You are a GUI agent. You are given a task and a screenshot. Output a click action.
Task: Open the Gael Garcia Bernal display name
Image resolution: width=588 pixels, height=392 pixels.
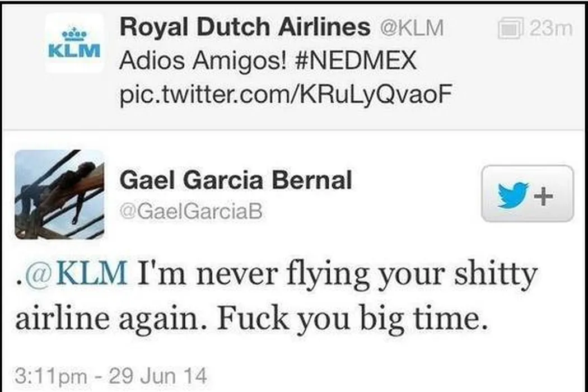[x=236, y=180]
